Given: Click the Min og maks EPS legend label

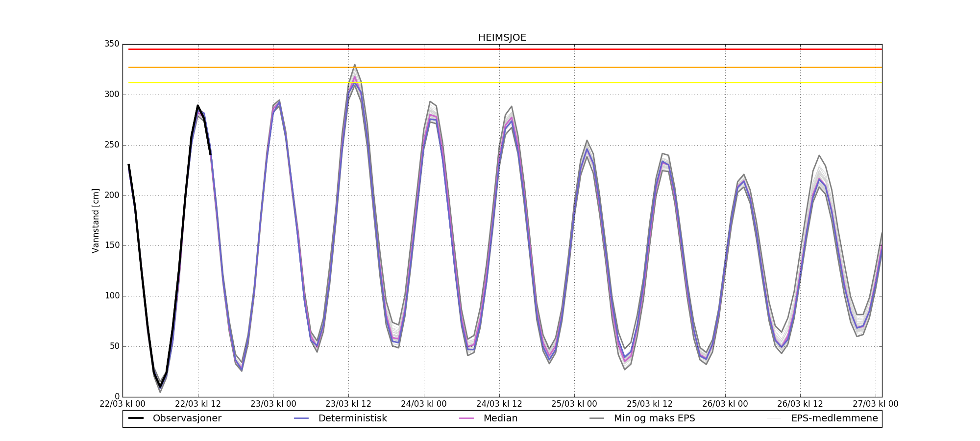Looking at the screenshot, I should pyautogui.click(x=654, y=418).
